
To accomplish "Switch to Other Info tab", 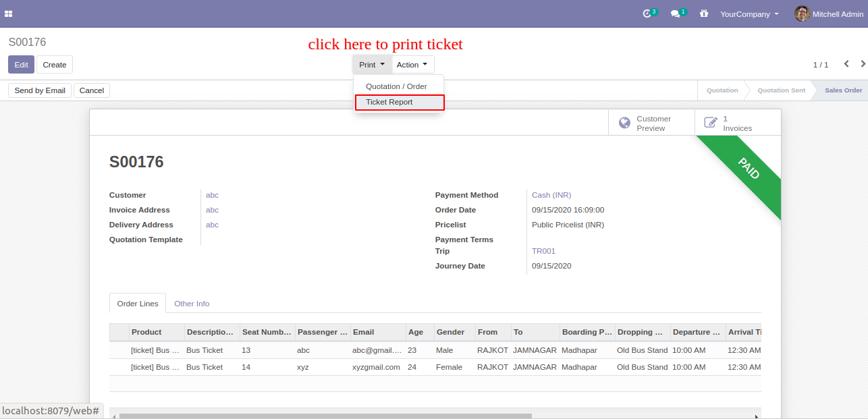I will [x=192, y=304].
